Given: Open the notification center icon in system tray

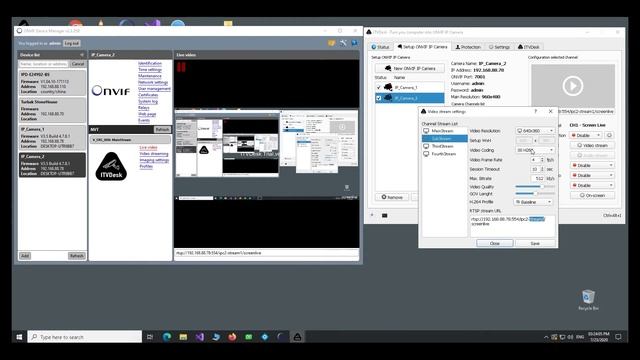Looking at the screenshot, I should tap(618, 337).
